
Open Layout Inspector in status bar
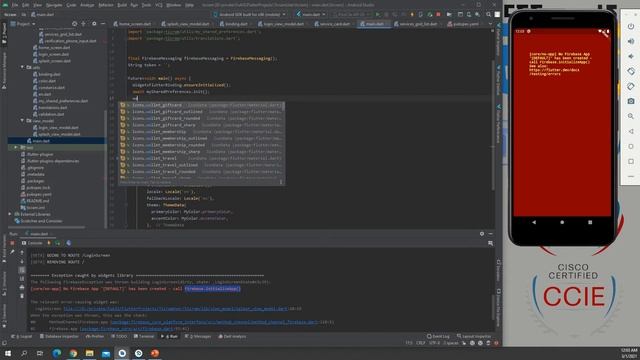[x=474, y=337]
